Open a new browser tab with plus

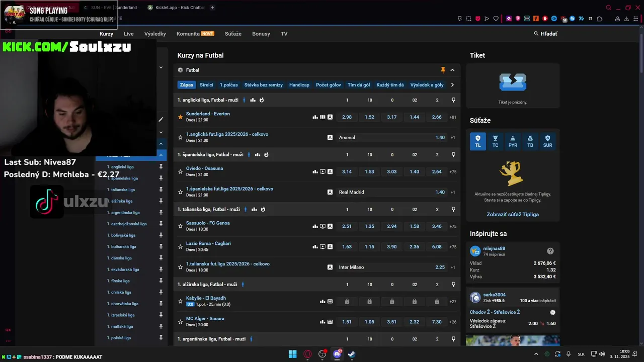212,8
